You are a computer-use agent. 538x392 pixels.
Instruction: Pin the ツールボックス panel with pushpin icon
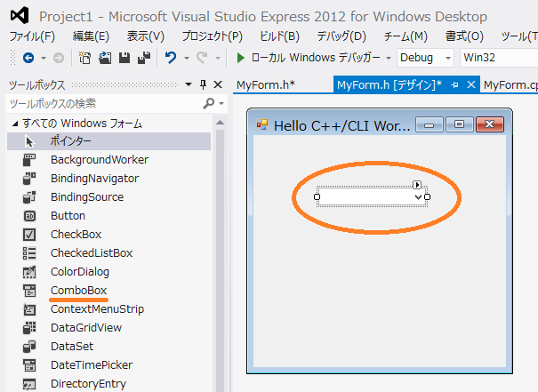tap(204, 84)
